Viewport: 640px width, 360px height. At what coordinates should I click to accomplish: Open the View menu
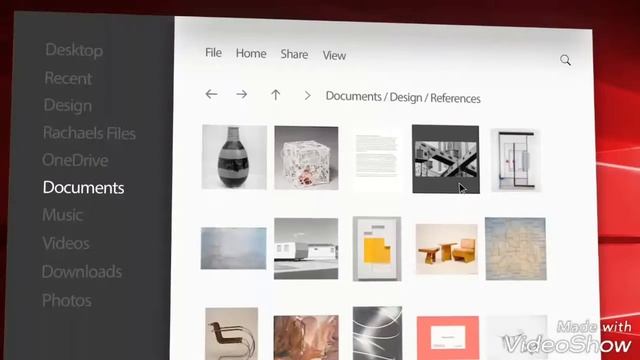tap(334, 56)
